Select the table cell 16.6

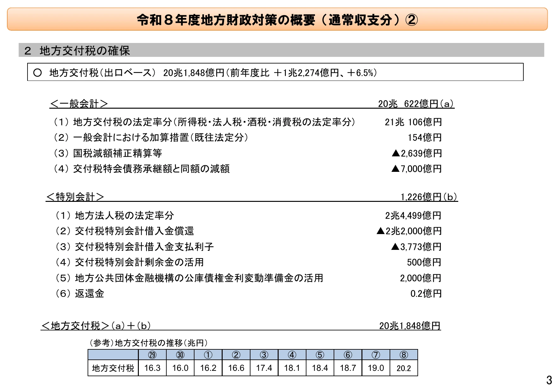pyautogui.click(x=236, y=368)
